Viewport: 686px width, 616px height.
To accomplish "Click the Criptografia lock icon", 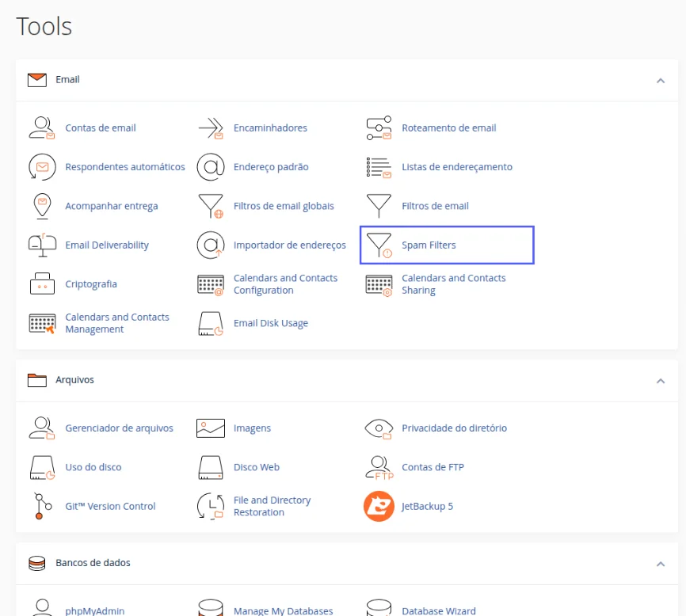I will click(x=42, y=283).
